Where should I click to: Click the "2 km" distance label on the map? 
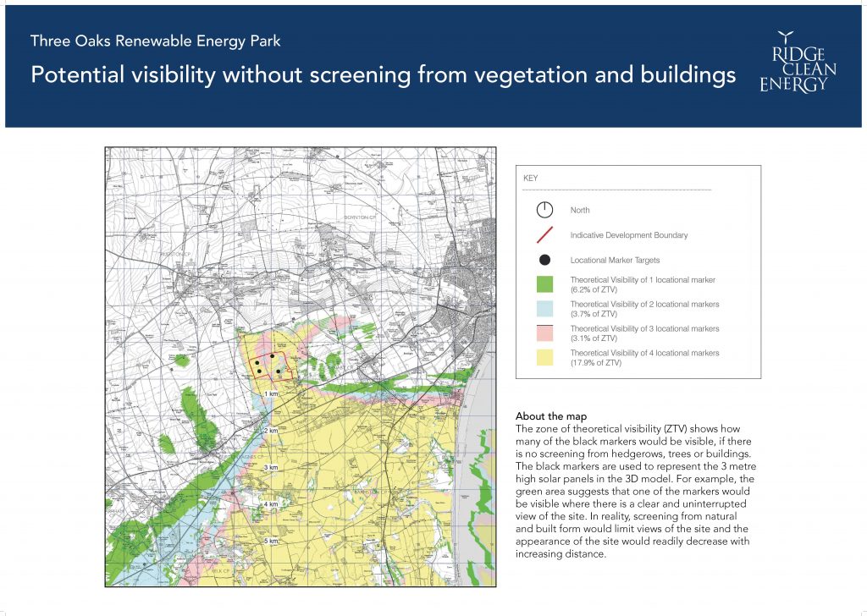pos(271,431)
